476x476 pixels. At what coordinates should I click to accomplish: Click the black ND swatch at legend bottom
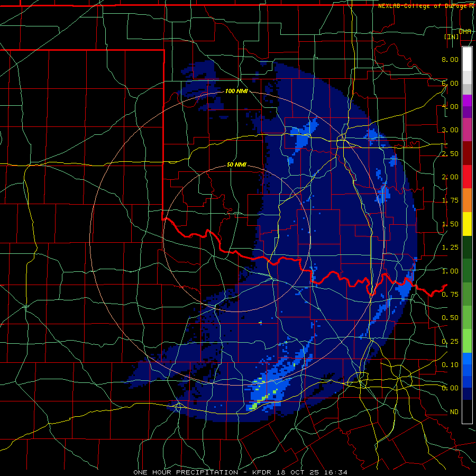[467, 411]
